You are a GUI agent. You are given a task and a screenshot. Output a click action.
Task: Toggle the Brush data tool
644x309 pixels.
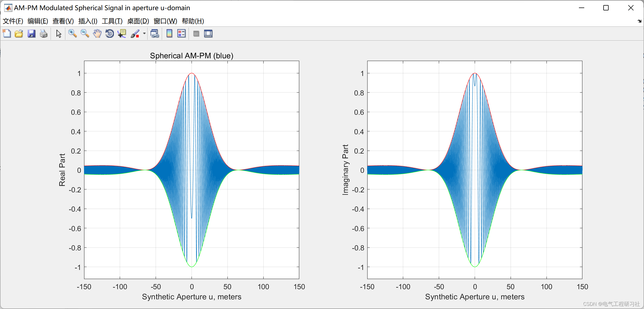tap(135, 34)
